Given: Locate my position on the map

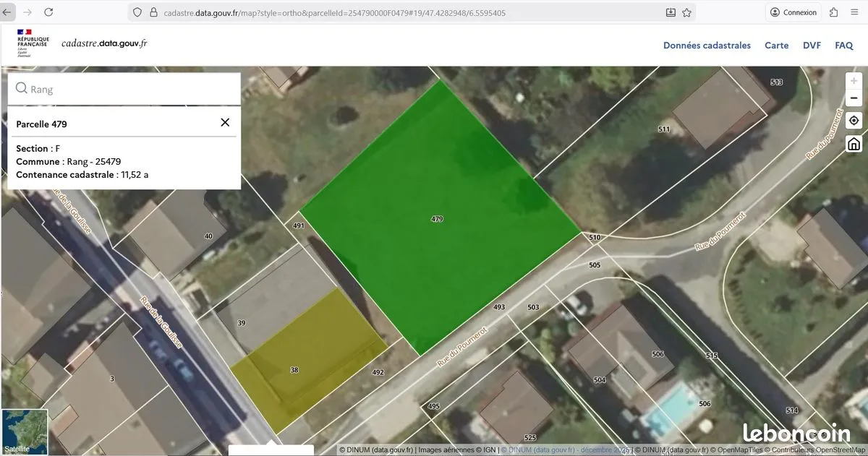Looking at the screenshot, I should [x=854, y=121].
